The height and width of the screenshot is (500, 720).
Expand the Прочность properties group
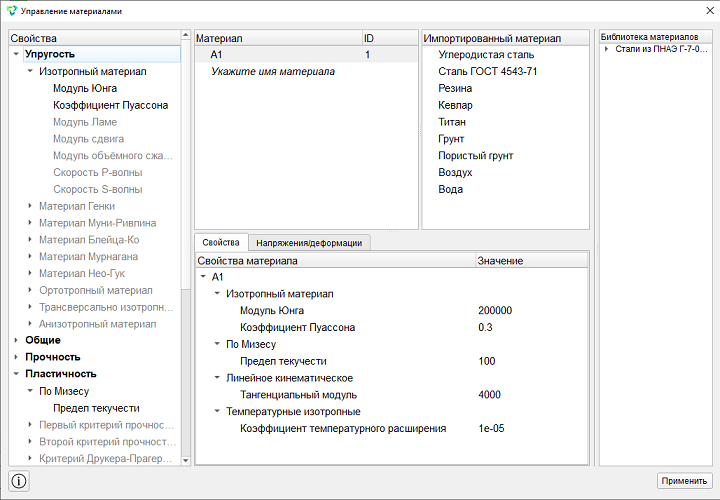(x=16, y=357)
